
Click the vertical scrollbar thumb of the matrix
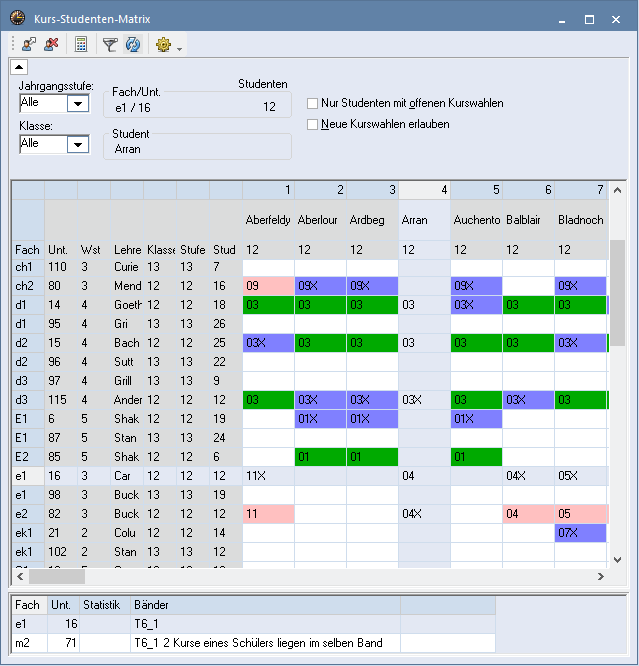pos(618,293)
